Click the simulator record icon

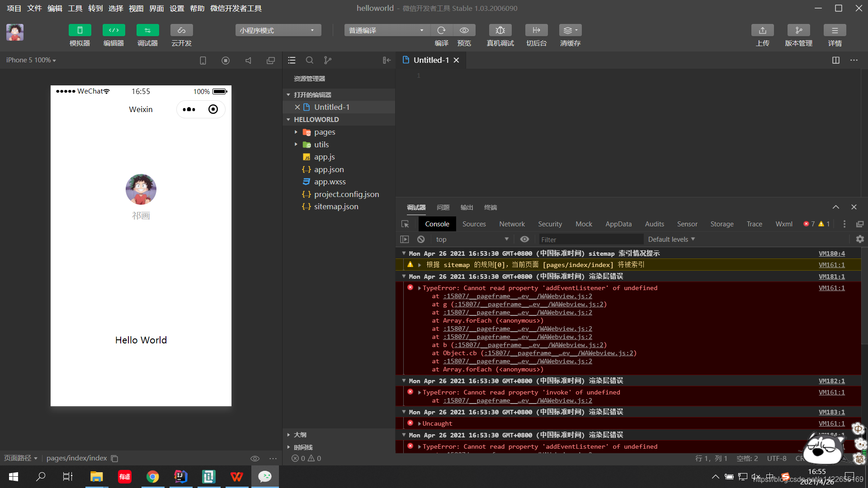tap(226, 60)
